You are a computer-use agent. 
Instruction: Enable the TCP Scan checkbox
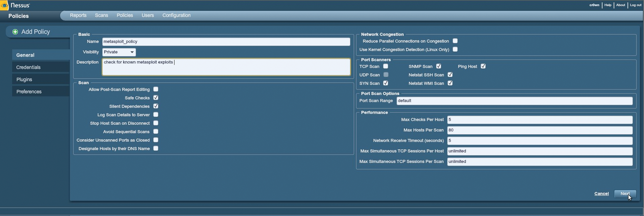coord(385,66)
